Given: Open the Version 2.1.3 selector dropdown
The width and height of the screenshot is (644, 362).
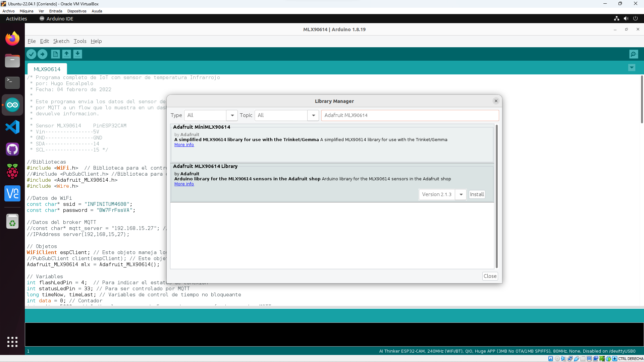Looking at the screenshot, I should (461, 194).
